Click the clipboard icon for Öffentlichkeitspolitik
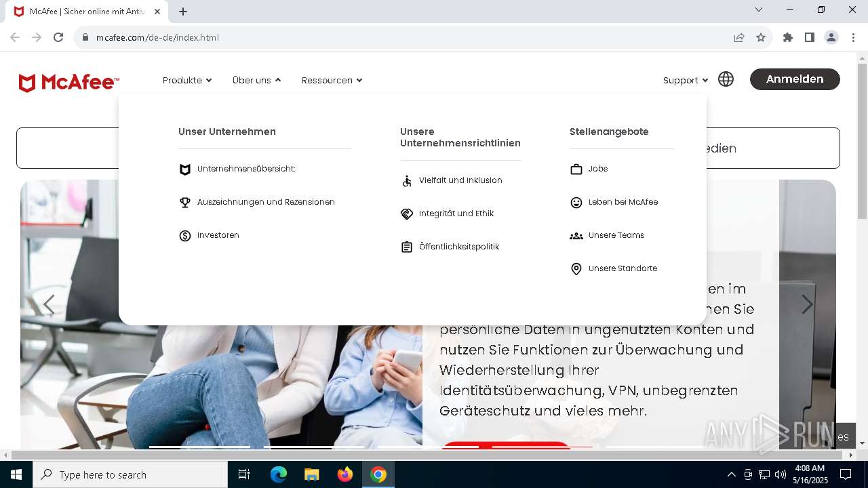868x488 pixels. (x=406, y=247)
